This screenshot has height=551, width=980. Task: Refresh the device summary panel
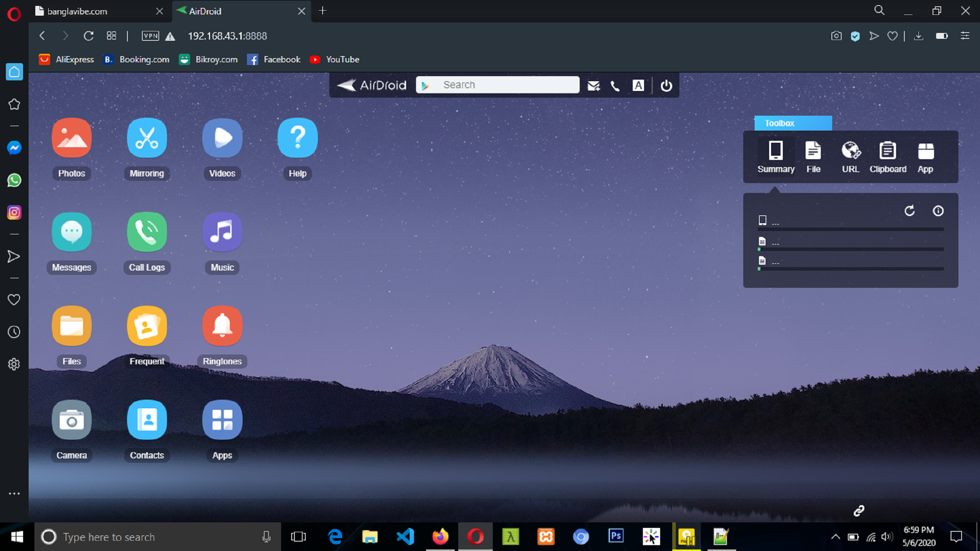click(909, 211)
